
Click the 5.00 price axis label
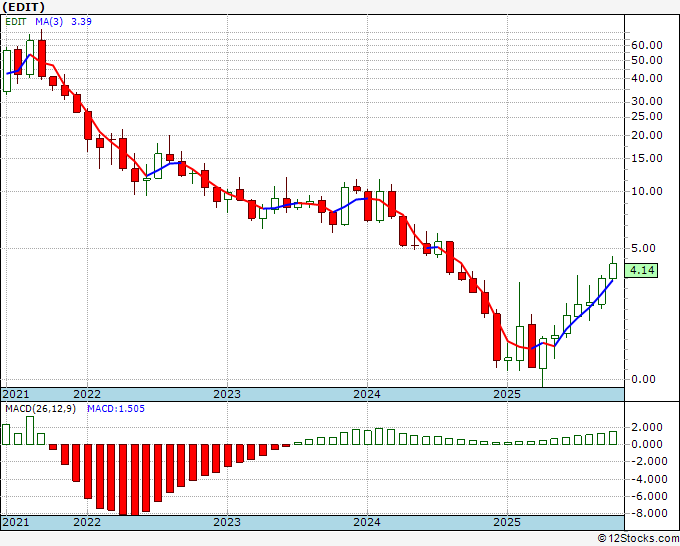pyautogui.click(x=643, y=248)
